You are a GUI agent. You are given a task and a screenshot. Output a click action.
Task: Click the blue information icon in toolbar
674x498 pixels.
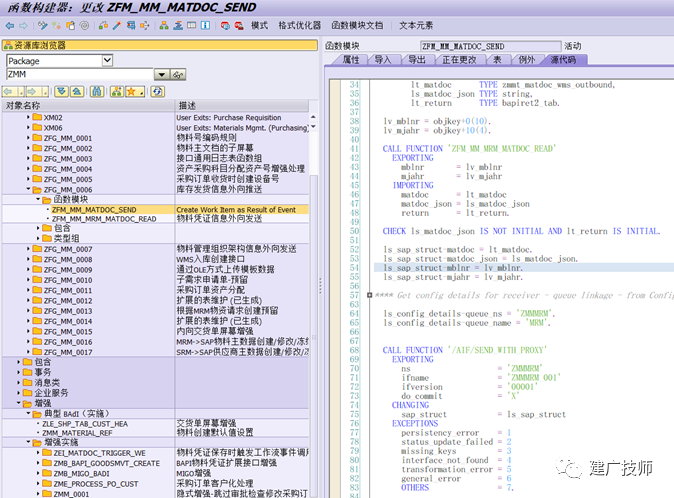tap(205, 26)
